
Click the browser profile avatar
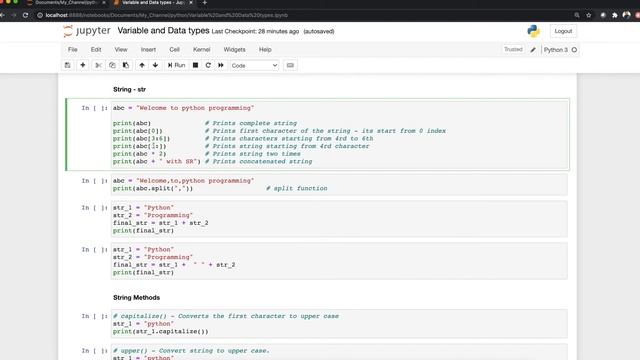tap(627, 15)
